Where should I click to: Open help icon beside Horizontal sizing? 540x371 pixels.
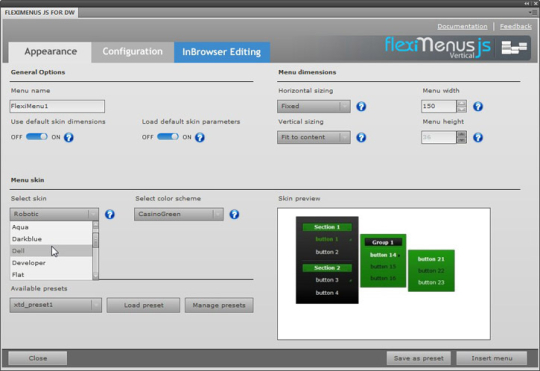point(361,106)
